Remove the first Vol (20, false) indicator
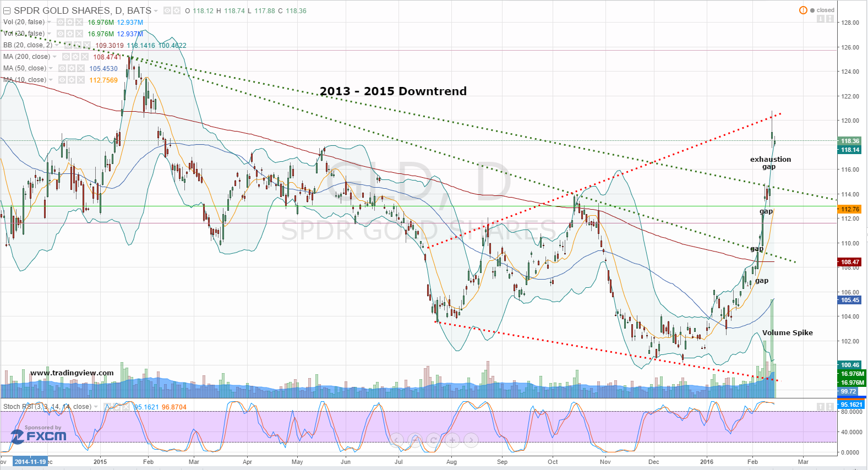 tap(79, 22)
